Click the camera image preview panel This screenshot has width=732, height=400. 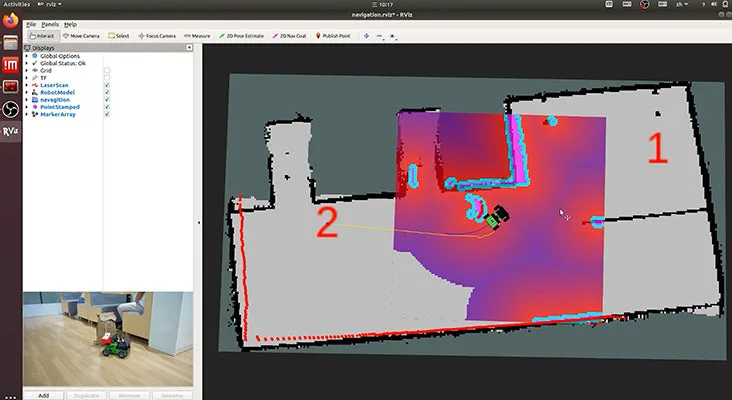108,339
